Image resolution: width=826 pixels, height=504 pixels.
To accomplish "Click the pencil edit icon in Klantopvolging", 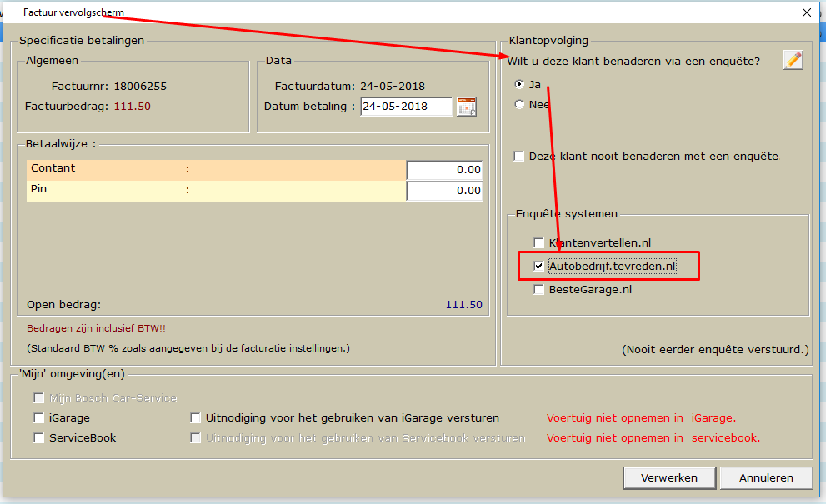I will [793, 60].
